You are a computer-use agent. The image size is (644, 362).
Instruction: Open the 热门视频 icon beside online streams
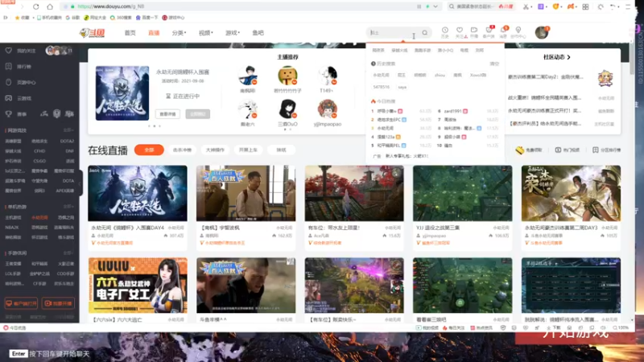(x=558, y=150)
